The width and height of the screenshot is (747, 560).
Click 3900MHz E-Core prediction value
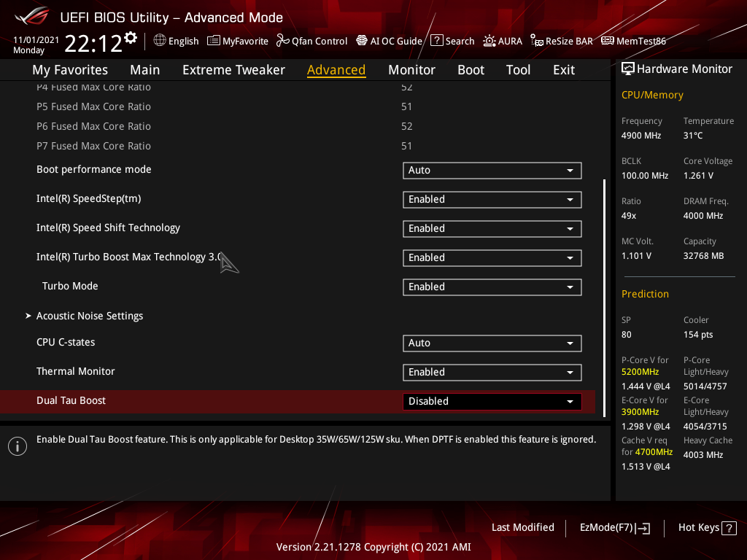[x=640, y=412]
